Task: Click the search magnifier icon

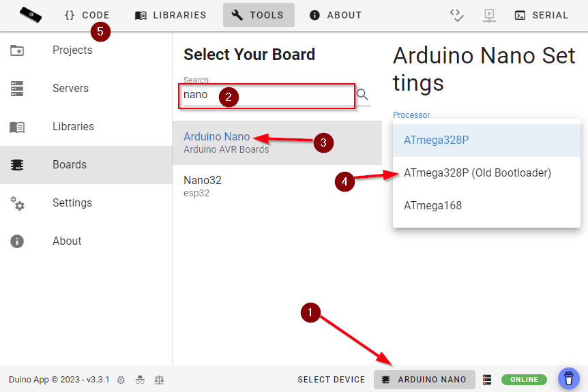Action: pos(363,95)
